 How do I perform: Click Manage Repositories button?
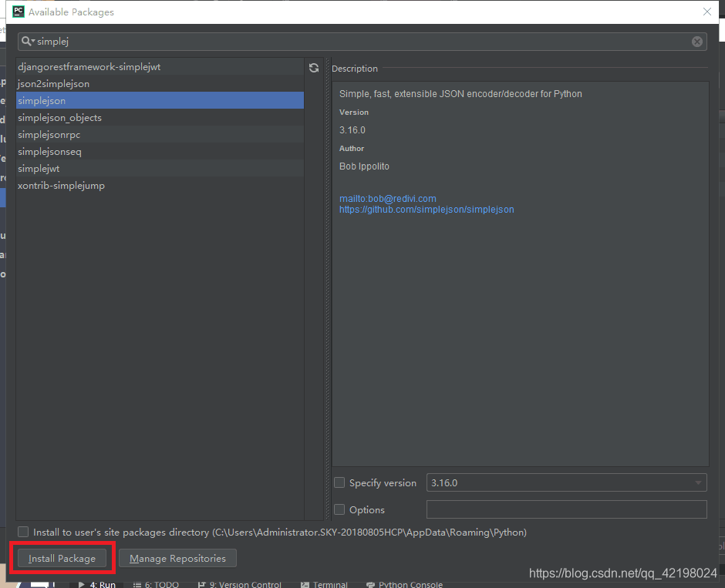pos(177,558)
